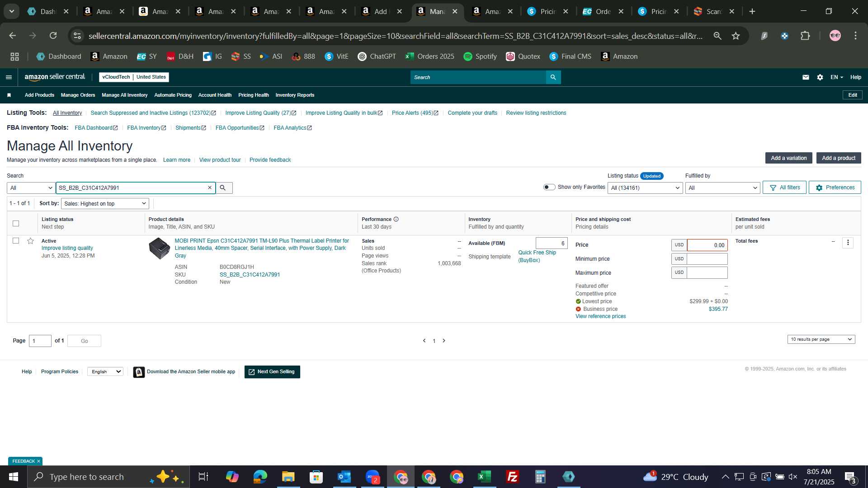Expand the browser tab search chevron
Image resolution: width=868 pixels, height=488 pixels.
tap(11, 11)
